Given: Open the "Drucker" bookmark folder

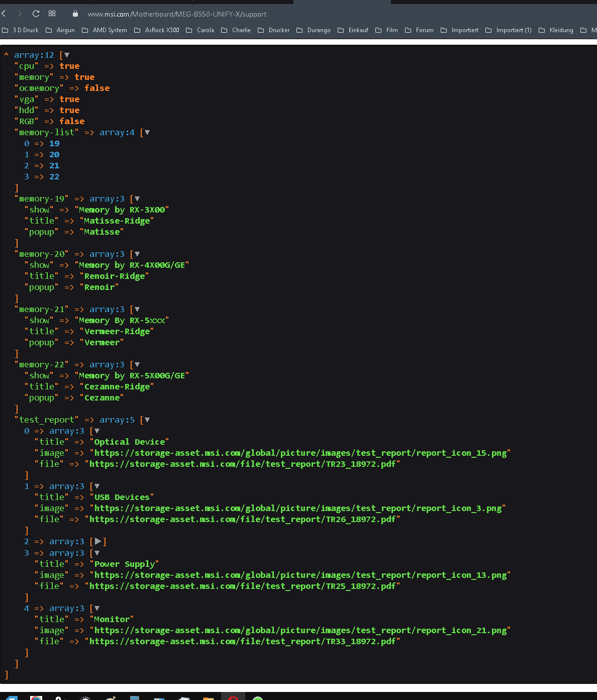Looking at the screenshot, I should (x=273, y=30).
